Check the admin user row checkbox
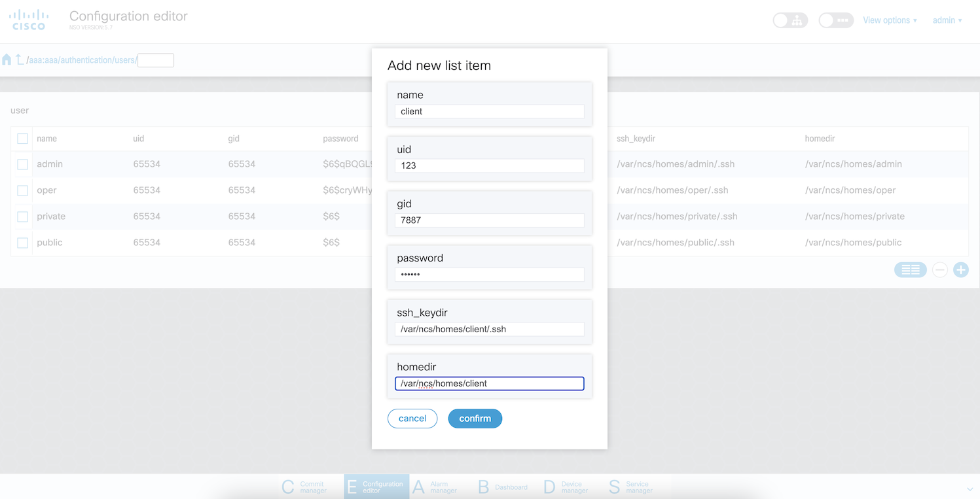 tap(23, 164)
